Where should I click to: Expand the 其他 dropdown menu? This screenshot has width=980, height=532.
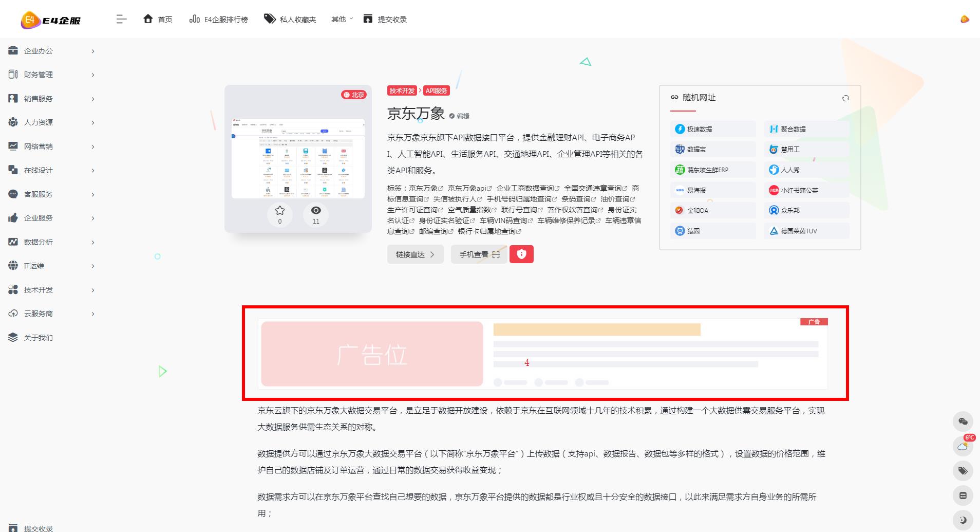click(x=342, y=19)
